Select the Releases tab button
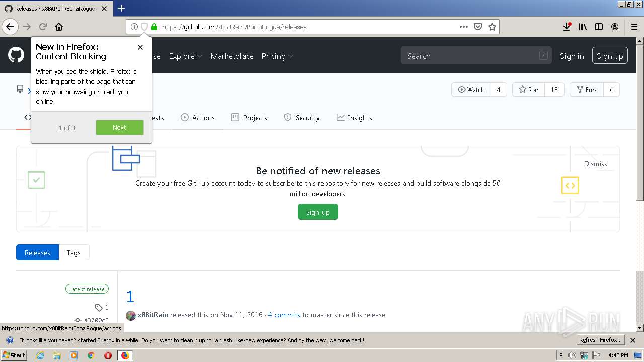 (x=38, y=253)
